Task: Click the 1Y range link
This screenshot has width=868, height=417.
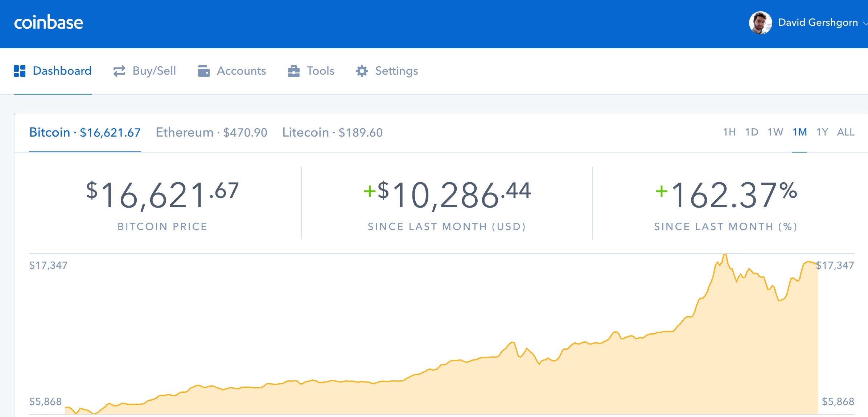Action: coord(822,132)
